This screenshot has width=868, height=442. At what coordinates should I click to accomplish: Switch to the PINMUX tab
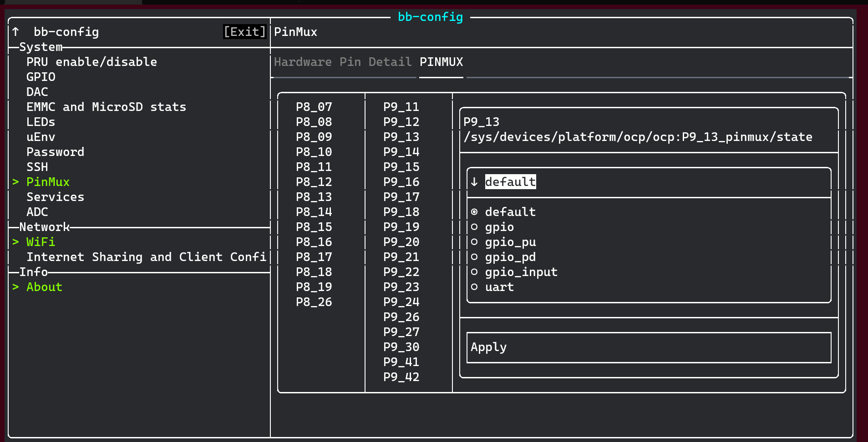[441, 62]
